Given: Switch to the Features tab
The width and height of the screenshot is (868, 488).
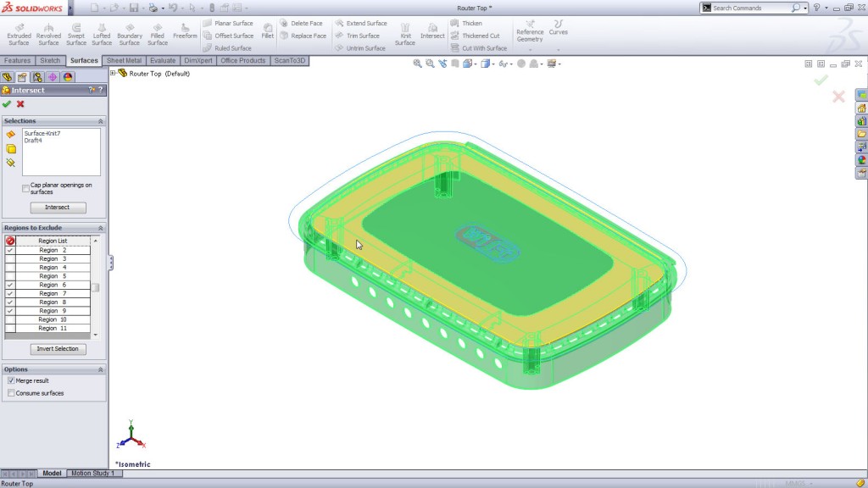Looking at the screenshot, I should [17, 60].
